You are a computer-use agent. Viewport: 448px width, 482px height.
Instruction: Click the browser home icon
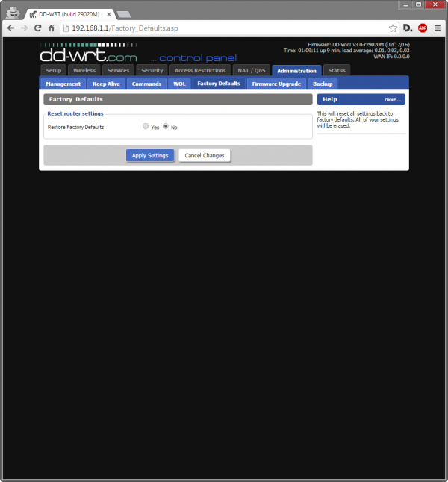[x=52, y=28]
